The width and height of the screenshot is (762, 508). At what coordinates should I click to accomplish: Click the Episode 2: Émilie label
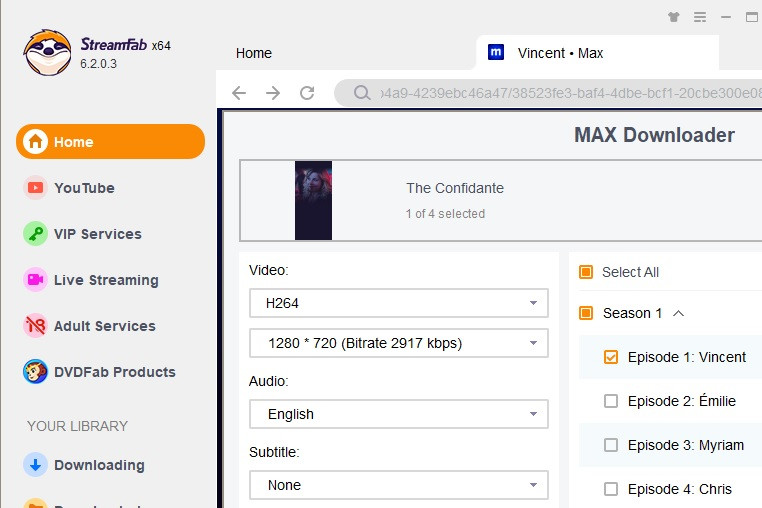tap(682, 401)
